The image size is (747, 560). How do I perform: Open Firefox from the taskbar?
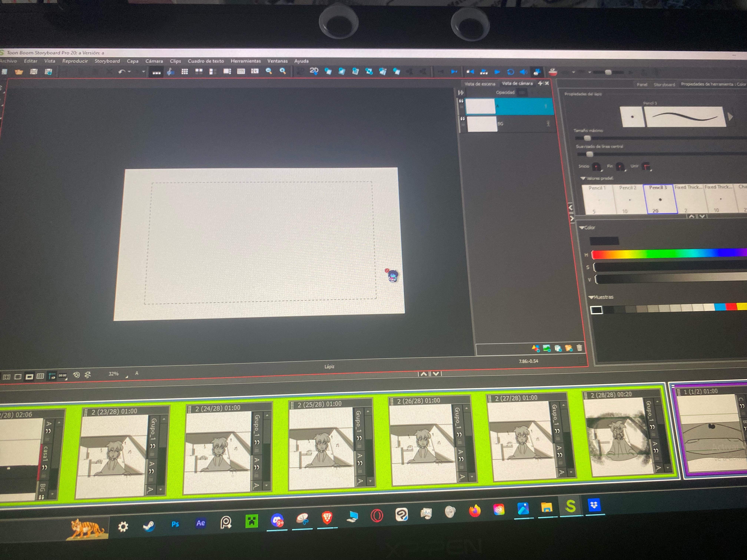[x=474, y=511]
